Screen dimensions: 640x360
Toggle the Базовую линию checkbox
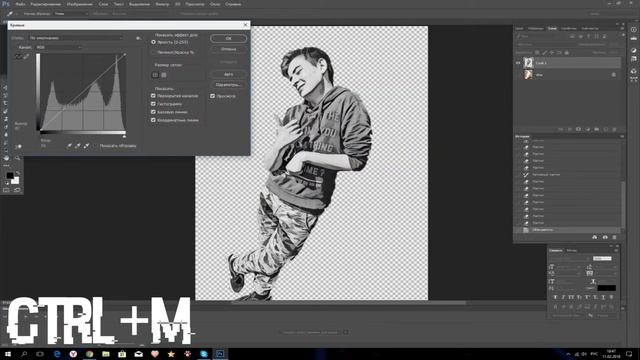(153, 112)
